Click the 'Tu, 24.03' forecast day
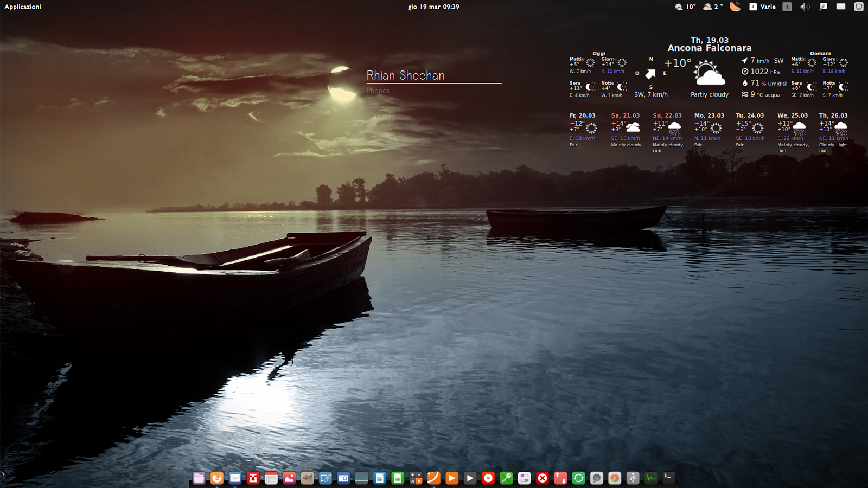Viewport: 868px width, 488px height. point(750,115)
